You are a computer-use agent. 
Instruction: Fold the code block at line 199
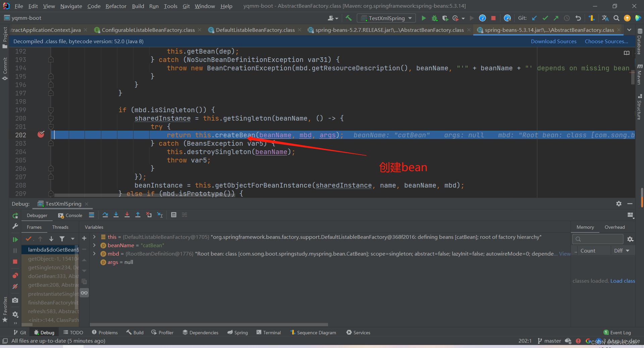[x=51, y=110]
